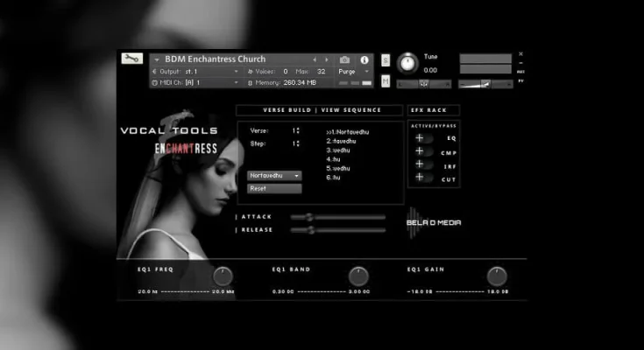Toggle the EQ effect switch
The height and width of the screenshot is (350, 644).
[x=423, y=138]
